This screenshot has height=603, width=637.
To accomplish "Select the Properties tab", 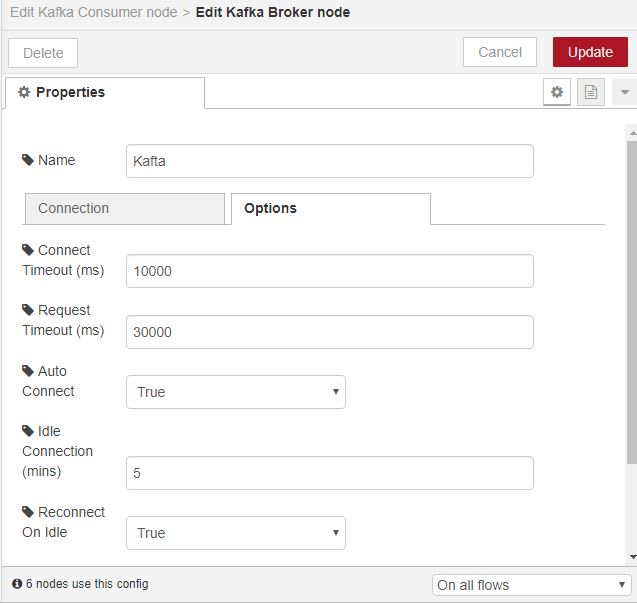I will [x=105, y=92].
